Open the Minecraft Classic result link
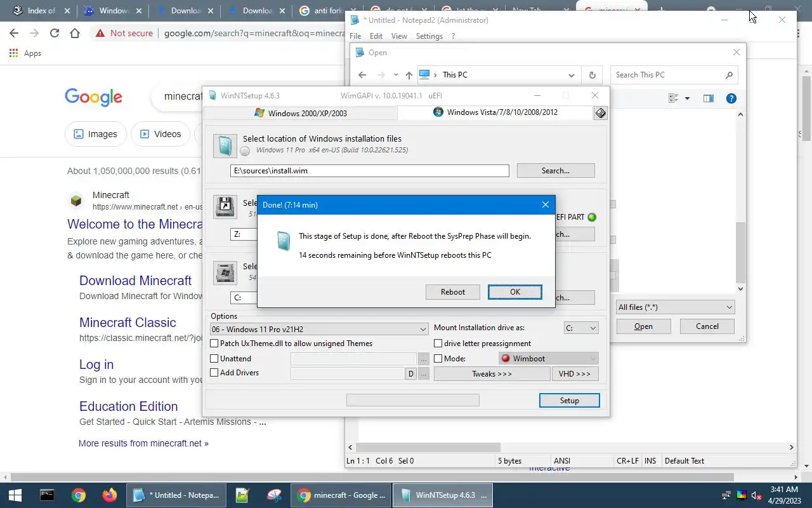The width and height of the screenshot is (812, 508). pos(128,323)
